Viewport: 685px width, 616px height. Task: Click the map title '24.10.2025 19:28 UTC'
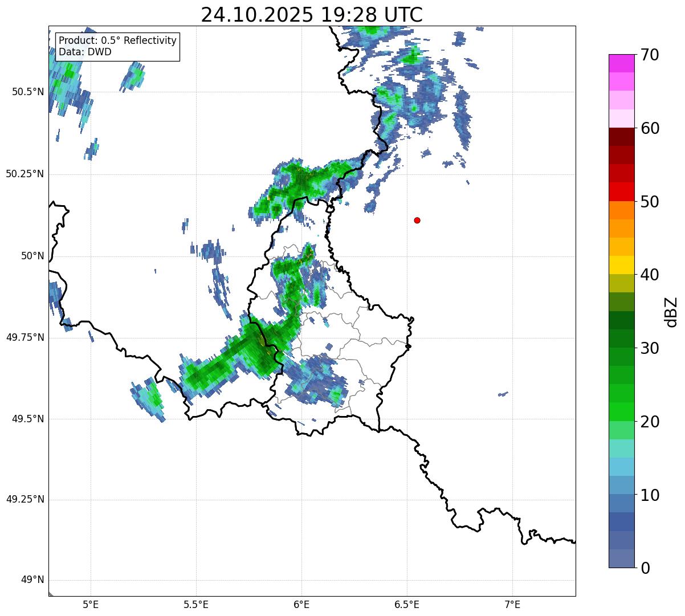click(x=312, y=15)
